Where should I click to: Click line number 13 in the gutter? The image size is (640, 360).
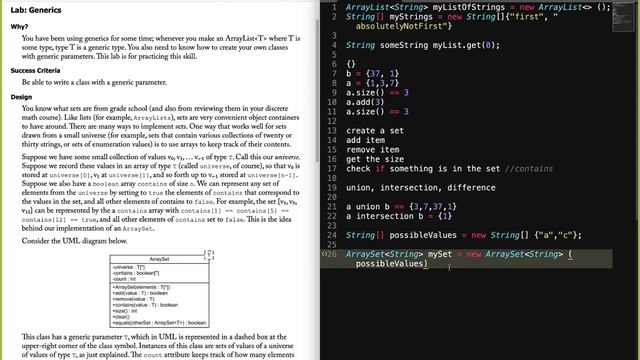[x=332, y=131]
